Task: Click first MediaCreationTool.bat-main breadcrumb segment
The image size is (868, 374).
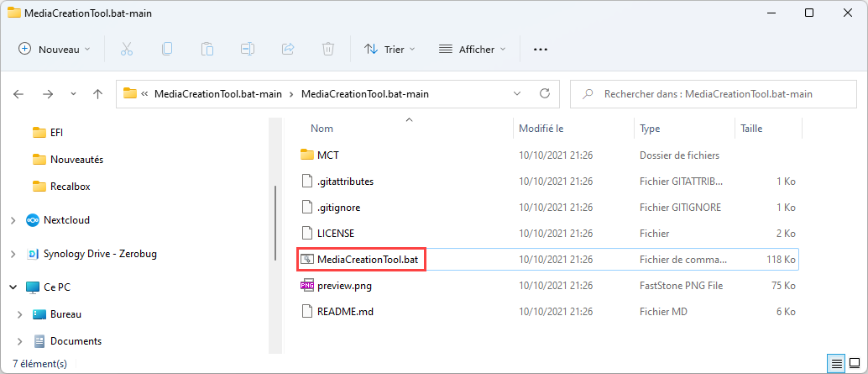Action: [x=218, y=94]
